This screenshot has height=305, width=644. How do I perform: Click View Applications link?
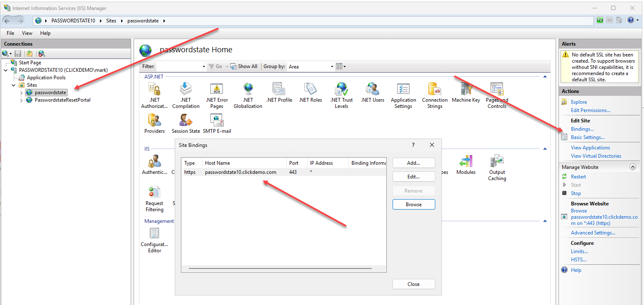click(590, 148)
